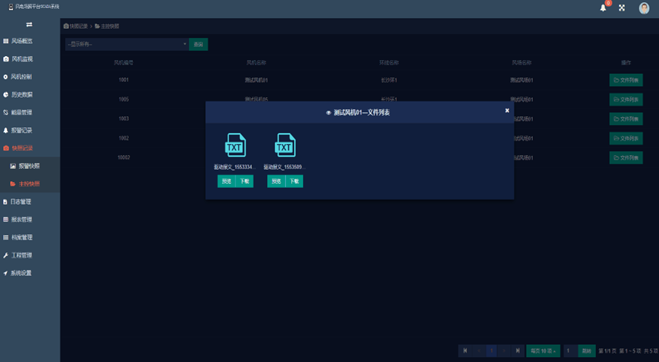Open the notification bell in the top bar
Image resolution: width=659 pixels, height=362 pixels.
(603, 8)
